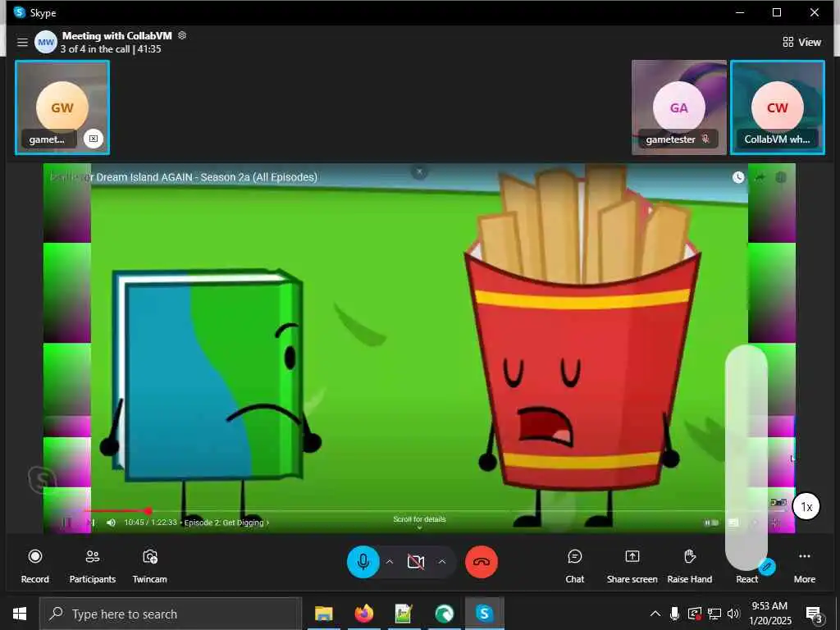
Task: Click the MW meeting avatar
Action: (x=46, y=42)
